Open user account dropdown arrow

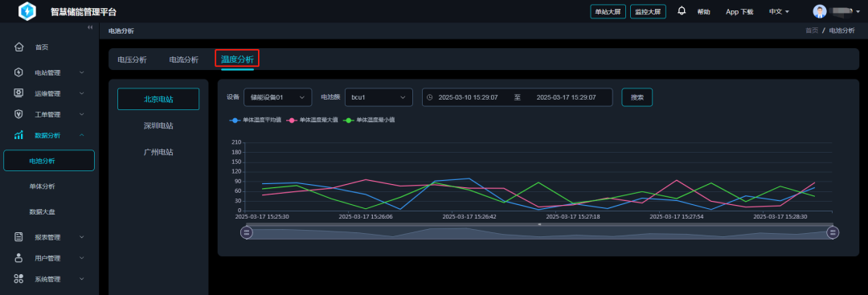pos(858,11)
